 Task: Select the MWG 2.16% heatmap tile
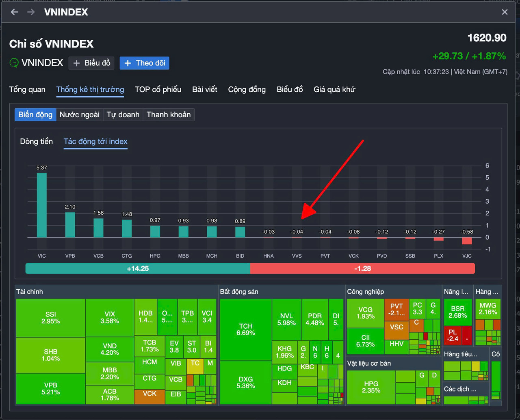click(x=488, y=309)
